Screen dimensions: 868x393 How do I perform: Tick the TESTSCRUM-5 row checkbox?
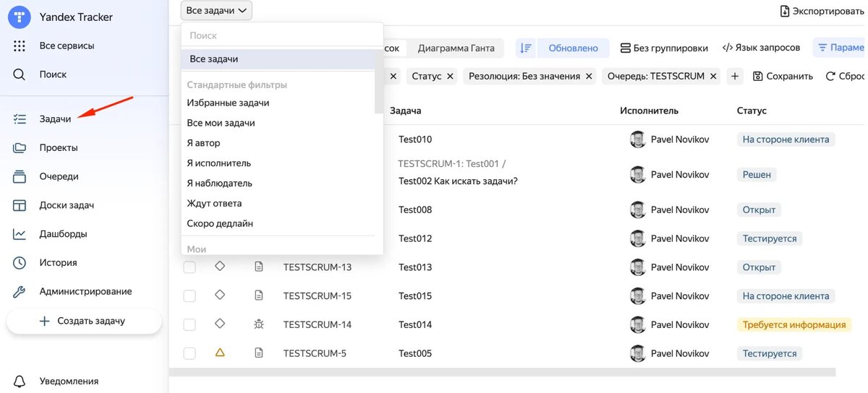pos(190,353)
